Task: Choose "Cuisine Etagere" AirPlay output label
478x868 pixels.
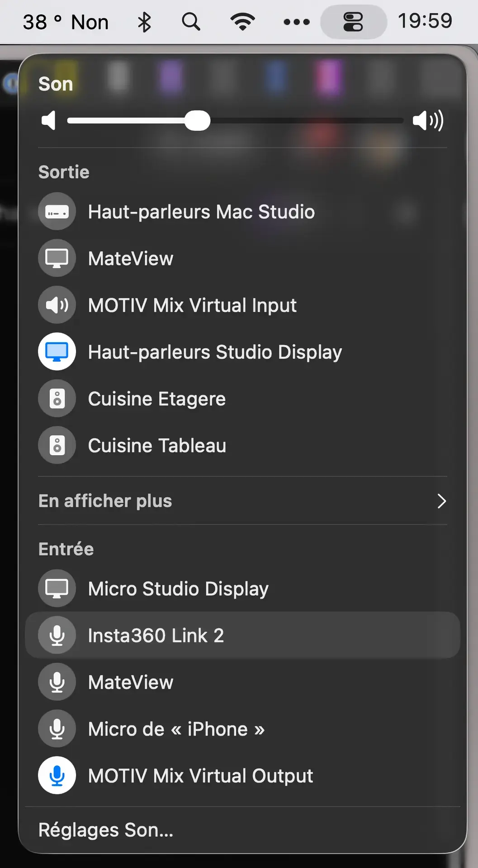Action: pyautogui.click(x=157, y=399)
